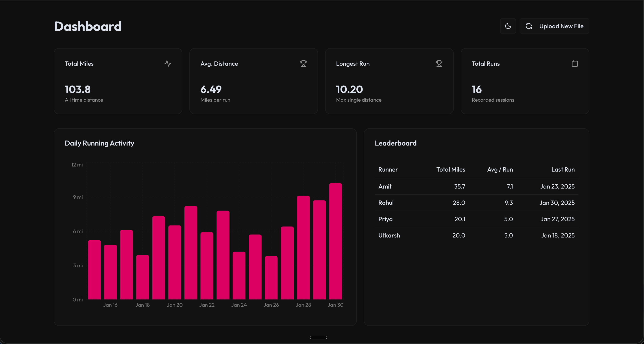
Task: Click Rahul's total miles value 28.0
Action: 459,203
